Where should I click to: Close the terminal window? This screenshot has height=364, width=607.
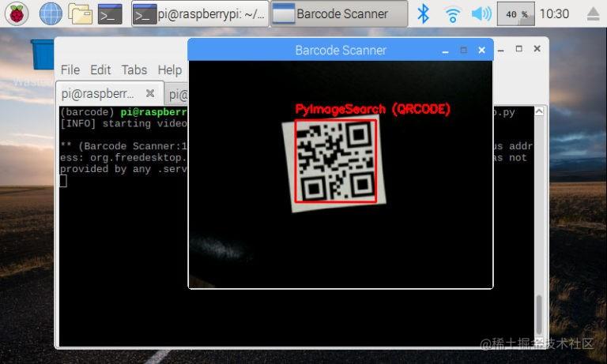pos(537,49)
